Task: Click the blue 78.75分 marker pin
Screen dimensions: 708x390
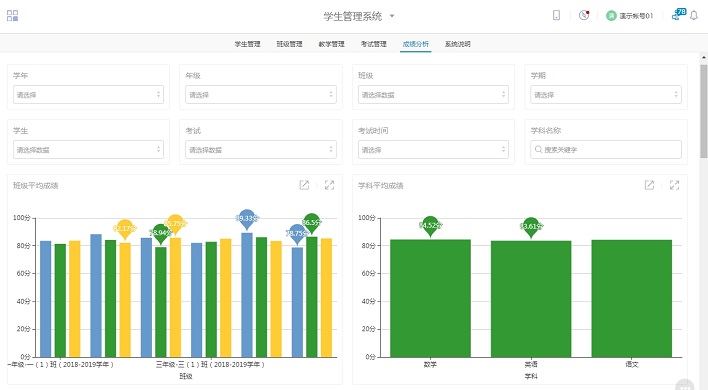Action: 297,234
